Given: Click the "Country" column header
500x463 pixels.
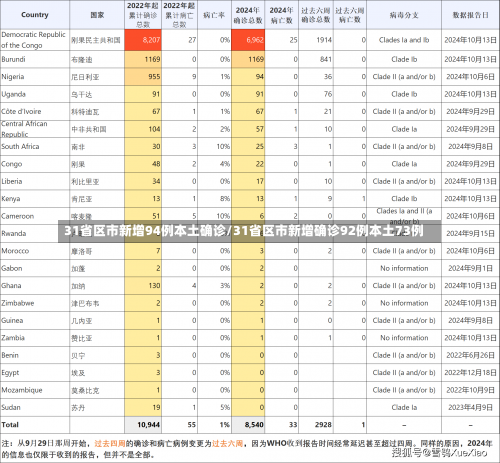Looking at the screenshot, I should pyautogui.click(x=35, y=15).
